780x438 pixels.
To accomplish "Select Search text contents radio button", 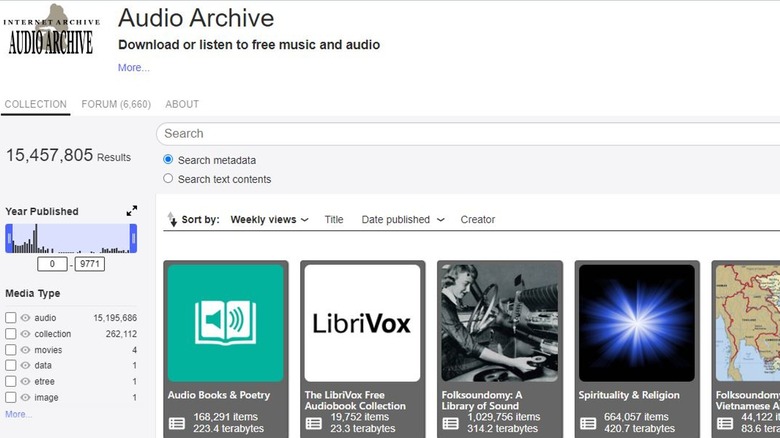I will [168, 178].
